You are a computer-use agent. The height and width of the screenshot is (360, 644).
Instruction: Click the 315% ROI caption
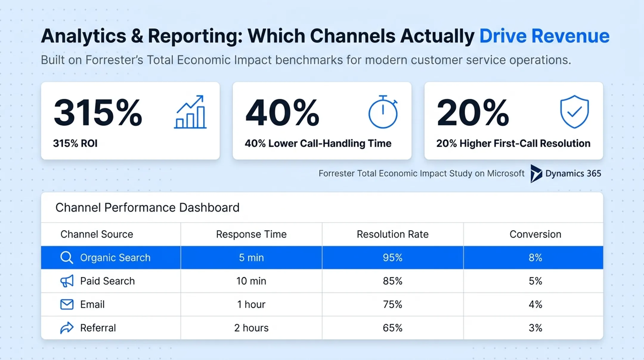(75, 143)
